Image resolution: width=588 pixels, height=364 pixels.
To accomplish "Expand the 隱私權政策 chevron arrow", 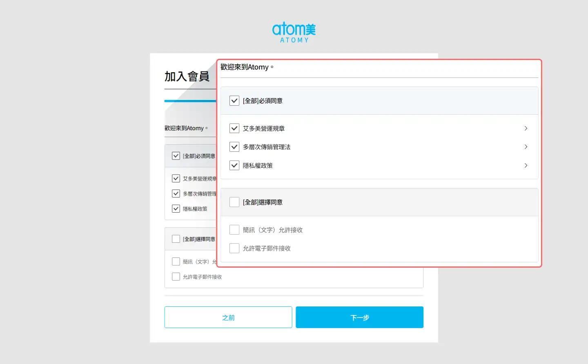I will (x=526, y=166).
